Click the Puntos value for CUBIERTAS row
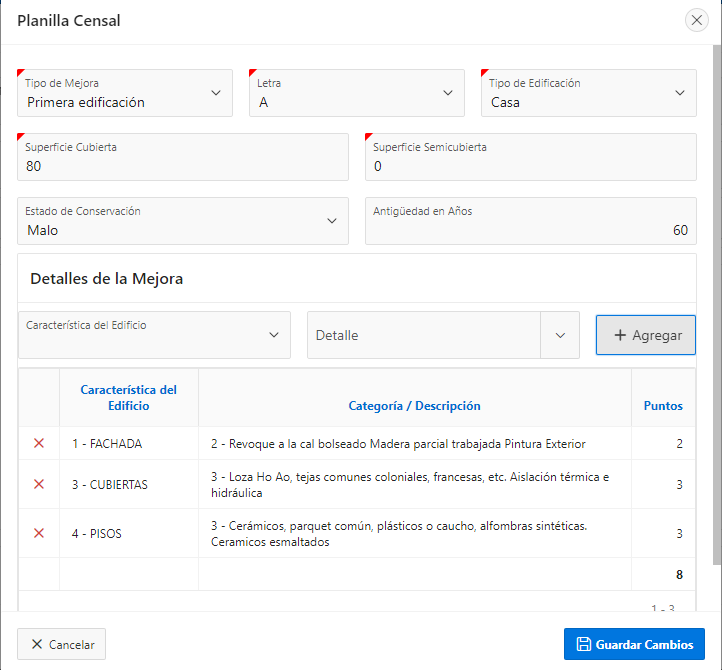Screen dimensions: 722x670 point(679,484)
